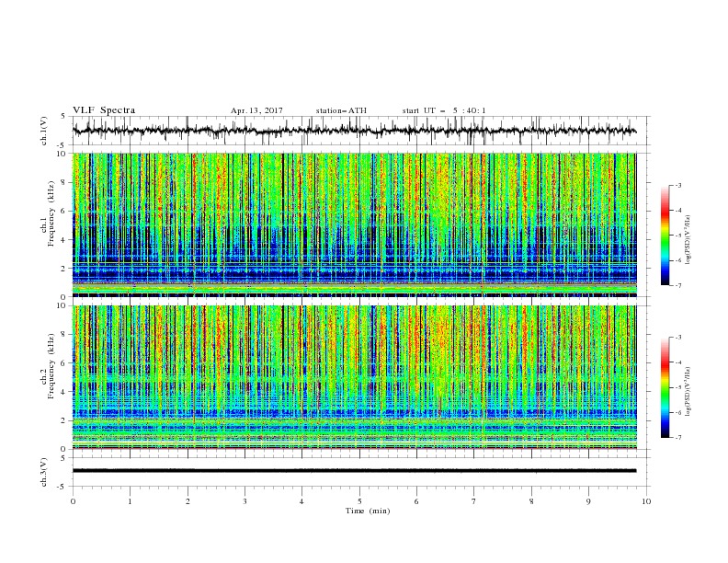Click the ch.1 spectrogram color bar
Image resolution: width=728 pixels, height=563 pixels.
click(665, 236)
